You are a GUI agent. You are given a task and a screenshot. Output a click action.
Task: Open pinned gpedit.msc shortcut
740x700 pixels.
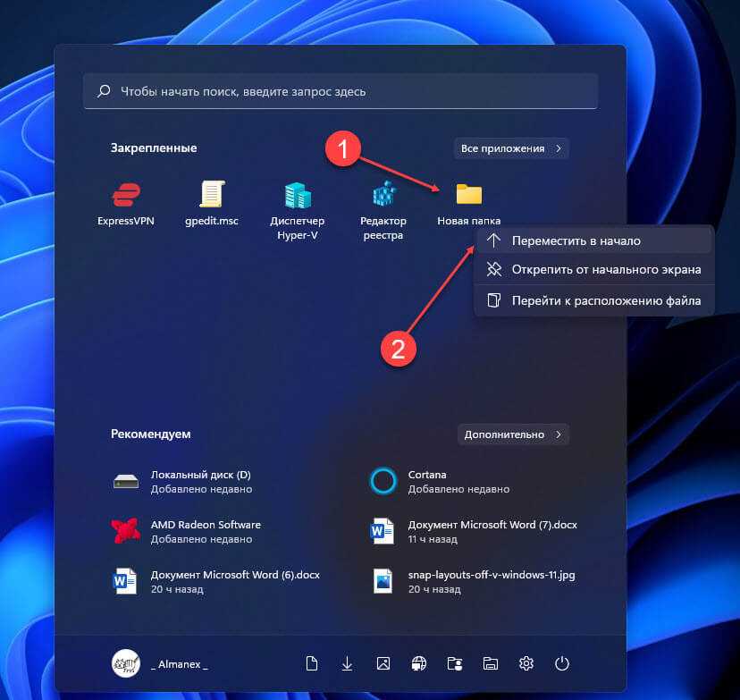click(x=212, y=204)
